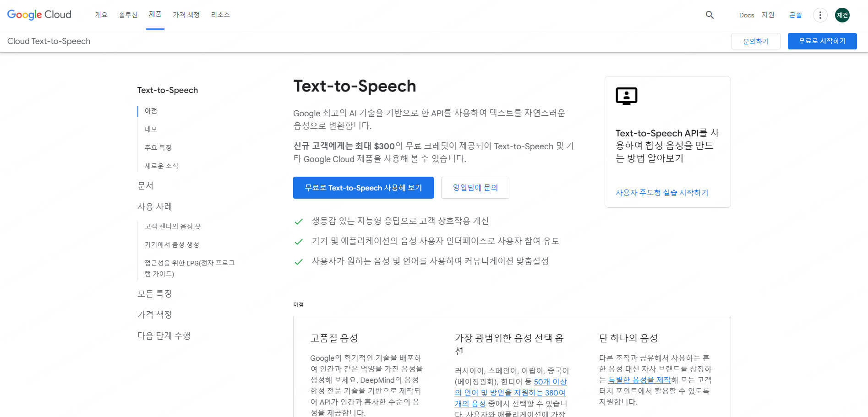Open the 리소스 top menu
The width and height of the screenshot is (868, 417).
(220, 15)
